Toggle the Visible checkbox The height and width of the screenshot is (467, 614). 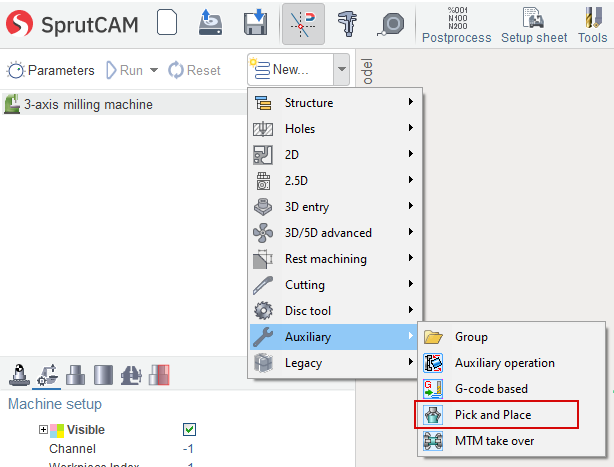[x=190, y=429]
